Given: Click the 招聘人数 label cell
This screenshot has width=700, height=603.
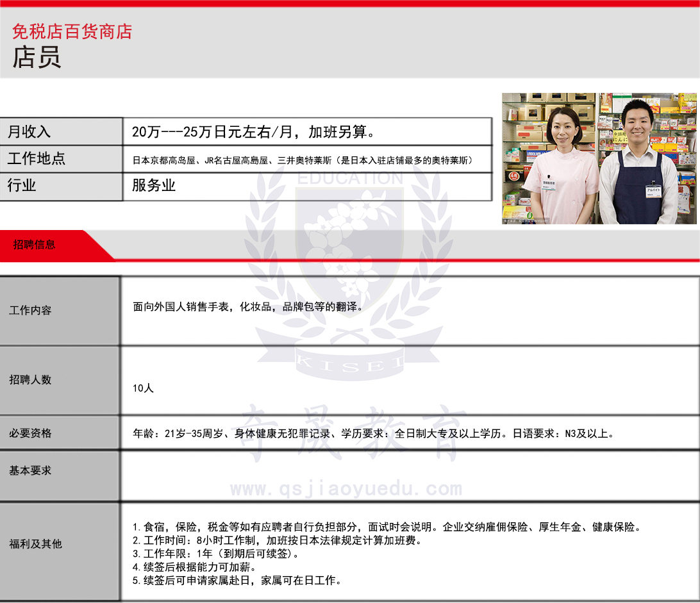Looking at the screenshot, I should pos(60,380).
